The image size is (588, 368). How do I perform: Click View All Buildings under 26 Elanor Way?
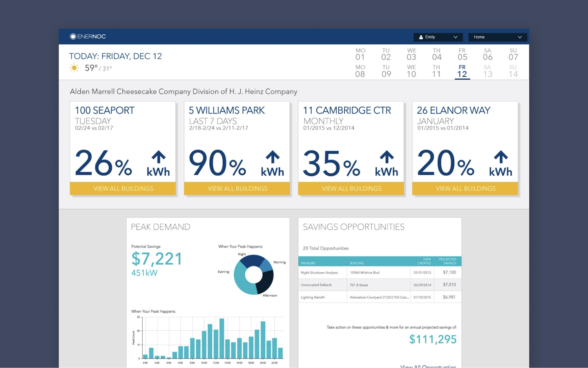(465, 188)
